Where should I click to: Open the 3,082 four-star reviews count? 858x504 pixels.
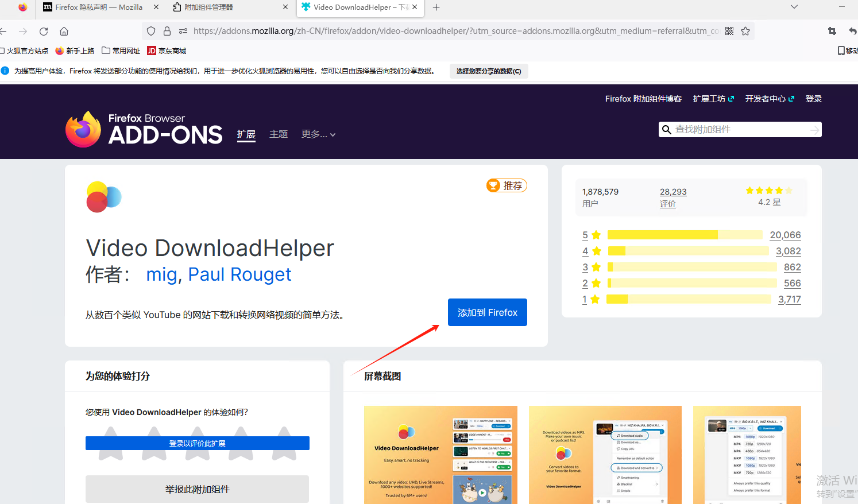789,251
